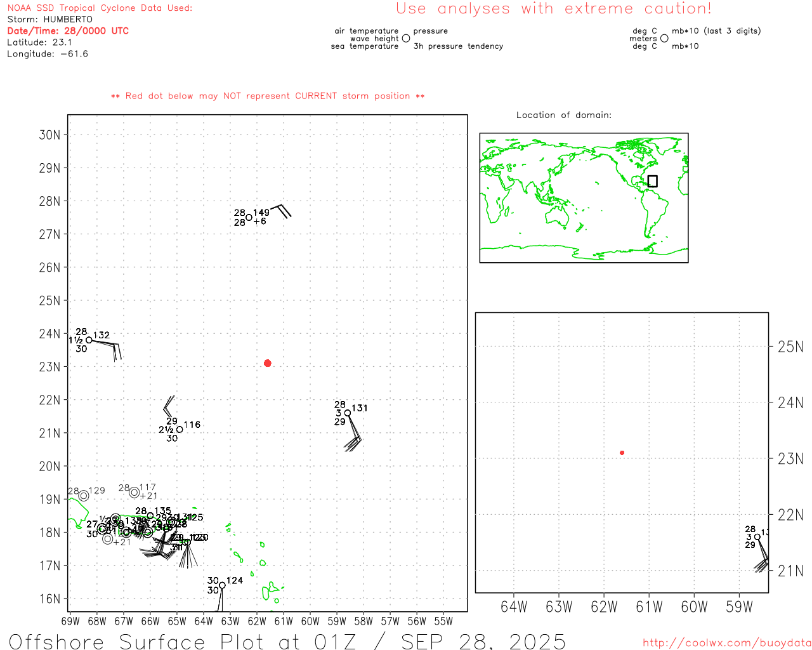Click the red storm position dot on main map
The height and width of the screenshot is (650, 812).
[x=268, y=363]
